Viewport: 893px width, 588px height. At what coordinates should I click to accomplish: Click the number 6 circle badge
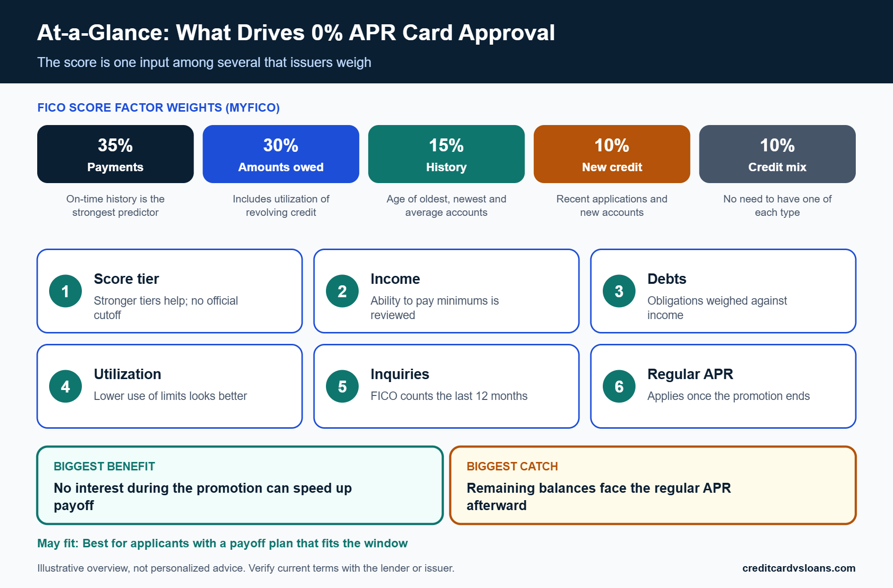coord(619,387)
